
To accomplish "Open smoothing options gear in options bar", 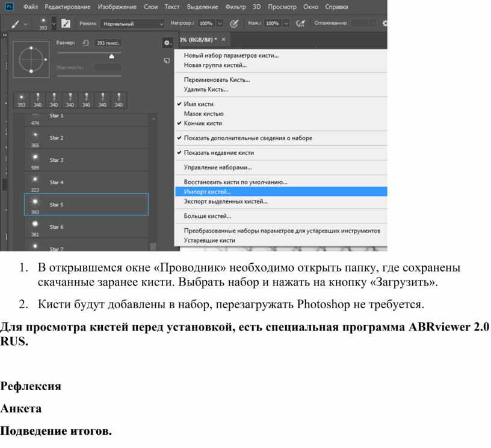I will pos(385,23).
